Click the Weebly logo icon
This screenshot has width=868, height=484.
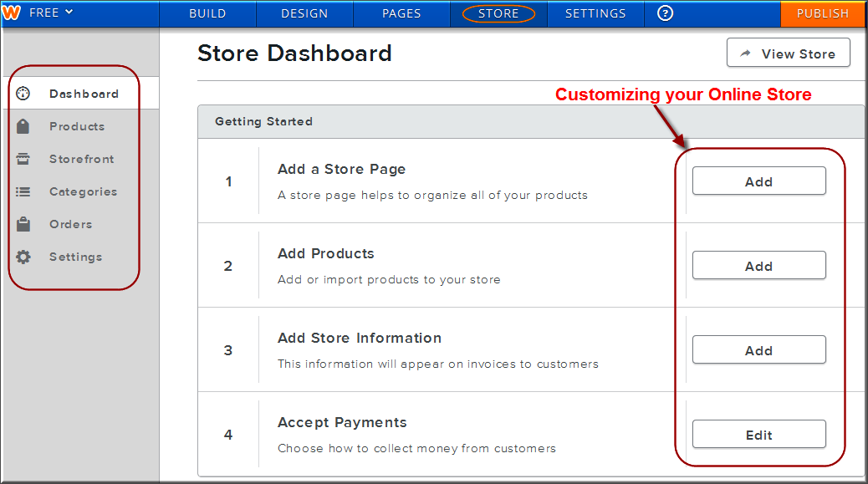(12, 13)
